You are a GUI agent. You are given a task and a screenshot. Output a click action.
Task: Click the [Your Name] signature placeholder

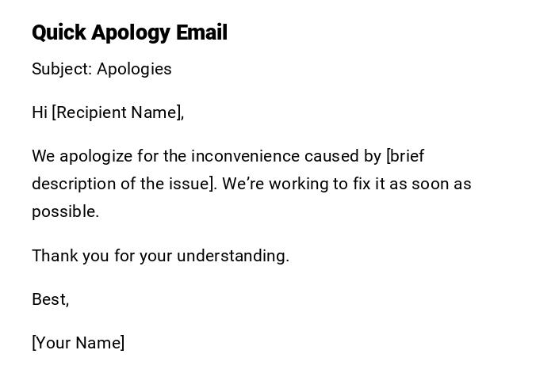pos(78,343)
